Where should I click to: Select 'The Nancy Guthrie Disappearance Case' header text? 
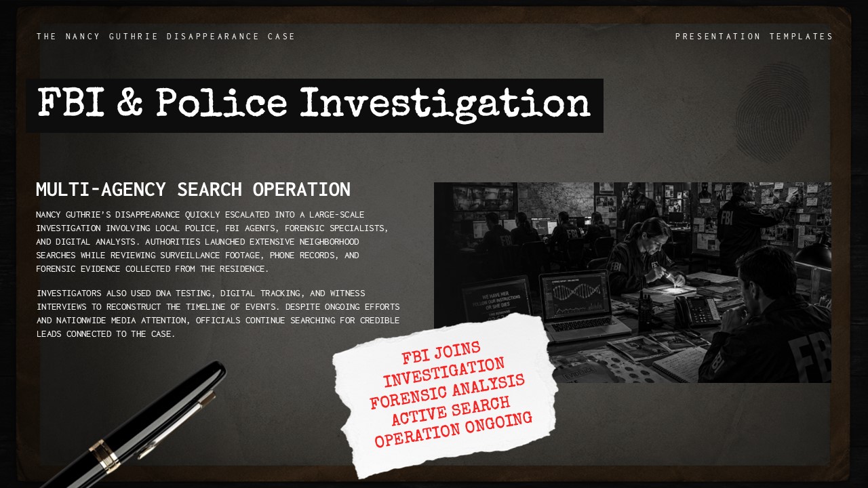click(166, 37)
